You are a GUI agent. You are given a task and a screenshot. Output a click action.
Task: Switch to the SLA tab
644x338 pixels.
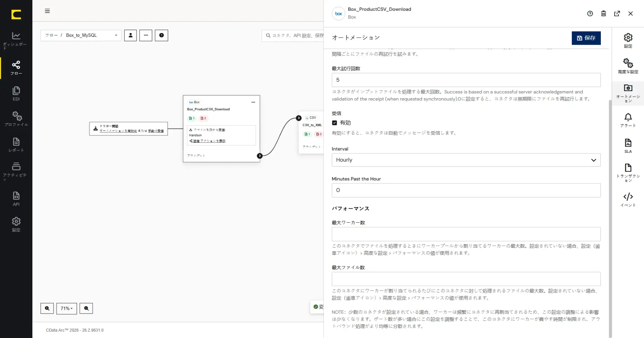point(628,146)
